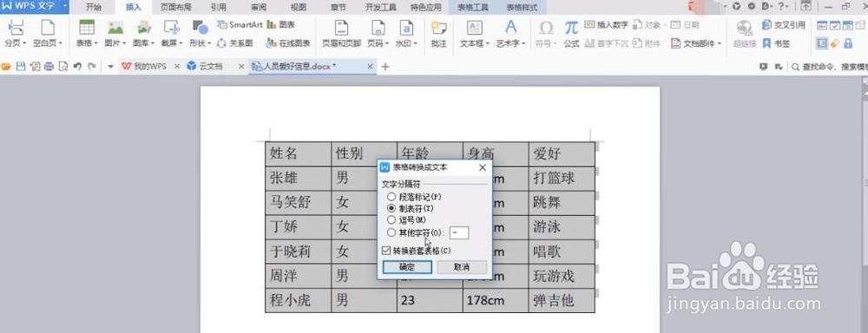The image size is (868, 333).
Task: Switch to the 视图 ribbon tab
Action: click(298, 7)
